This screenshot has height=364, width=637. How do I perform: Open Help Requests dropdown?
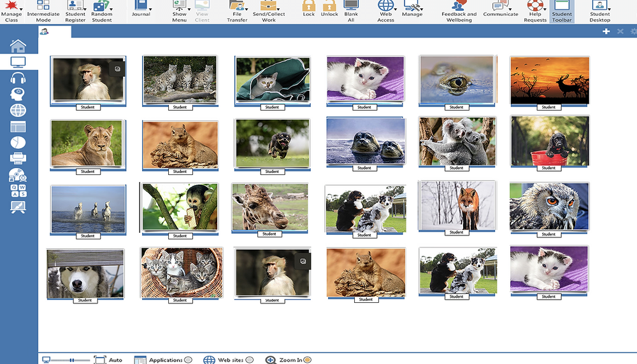[x=545, y=9]
